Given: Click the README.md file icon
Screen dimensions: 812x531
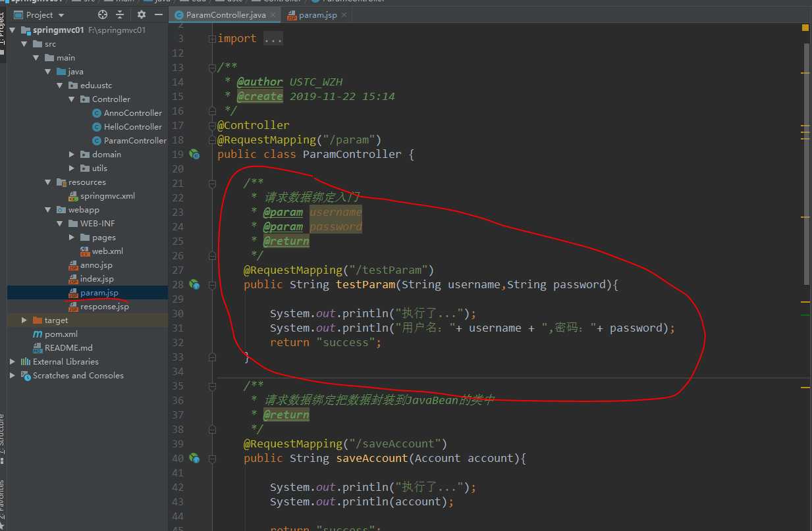Looking at the screenshot, I should tap(38, 348).
